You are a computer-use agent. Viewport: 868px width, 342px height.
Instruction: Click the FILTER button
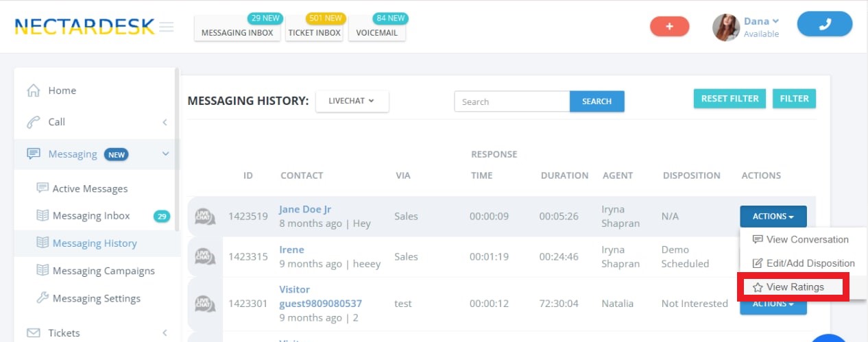(x=794, y=99)
